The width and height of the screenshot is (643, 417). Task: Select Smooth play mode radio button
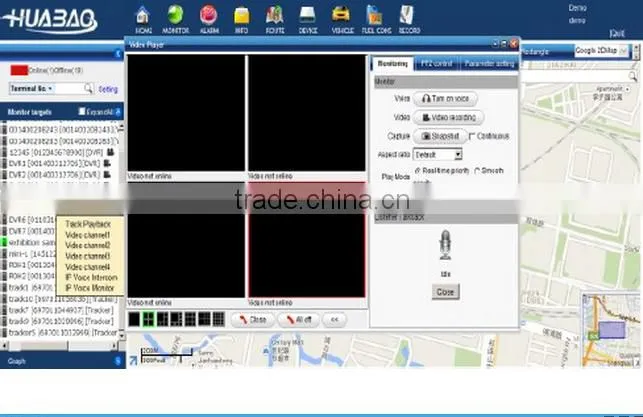477,171
